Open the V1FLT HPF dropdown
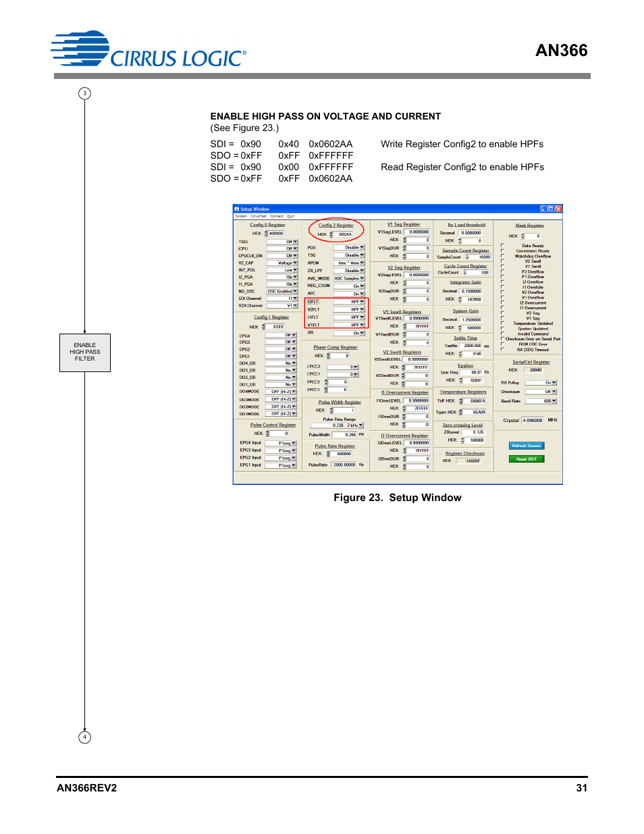 (349, 325)
